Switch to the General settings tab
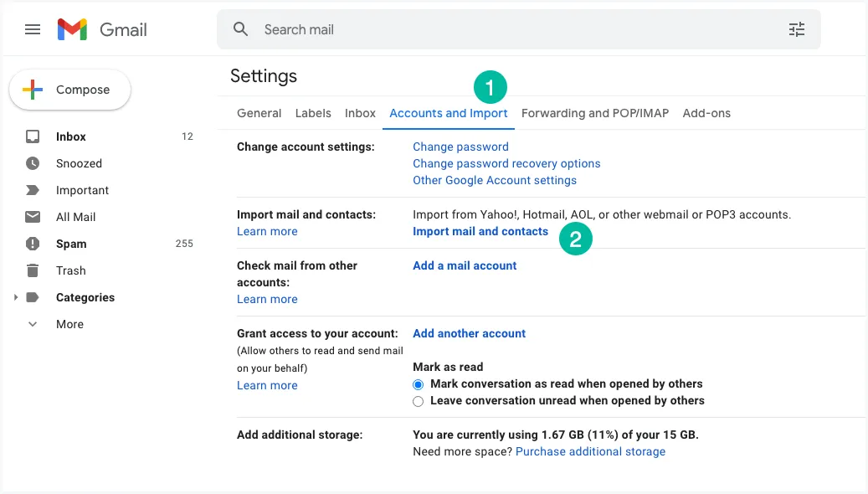Viewport: 868px width, 494px height. click(x=259, y=113)
